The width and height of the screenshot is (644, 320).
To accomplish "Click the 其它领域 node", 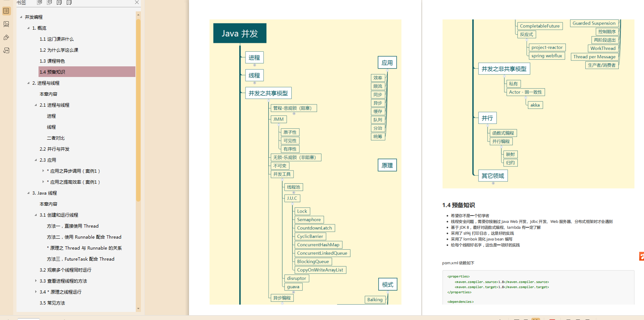I will pos(493,176).
